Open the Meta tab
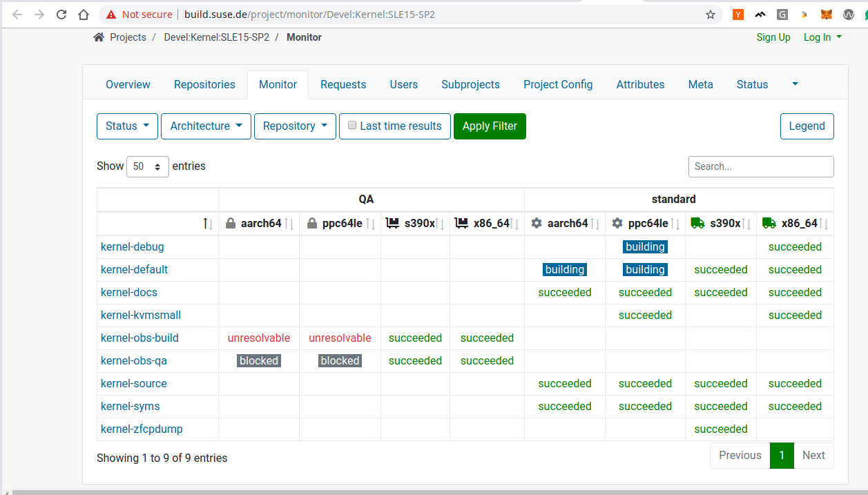This screenshot has width=868, height=495. (x=701, y=84)
